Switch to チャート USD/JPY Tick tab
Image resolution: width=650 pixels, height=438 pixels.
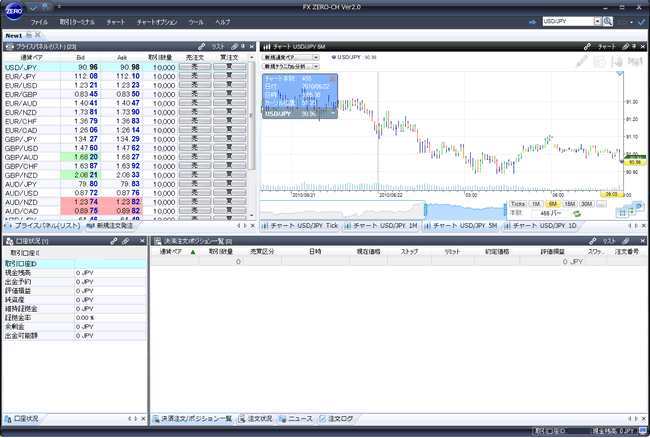pos(300,226)
